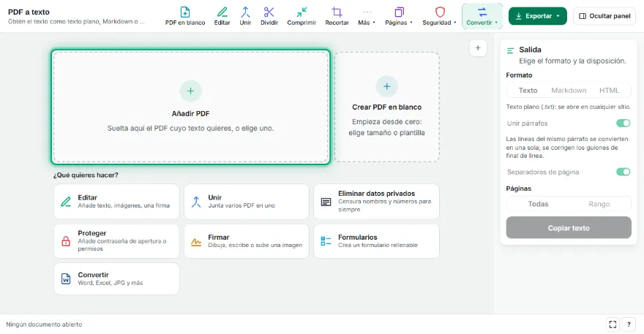Image resolution: width=644 pixels, height=334 pixels.
Task: Click the Exportar button
Action: point(538,16)
